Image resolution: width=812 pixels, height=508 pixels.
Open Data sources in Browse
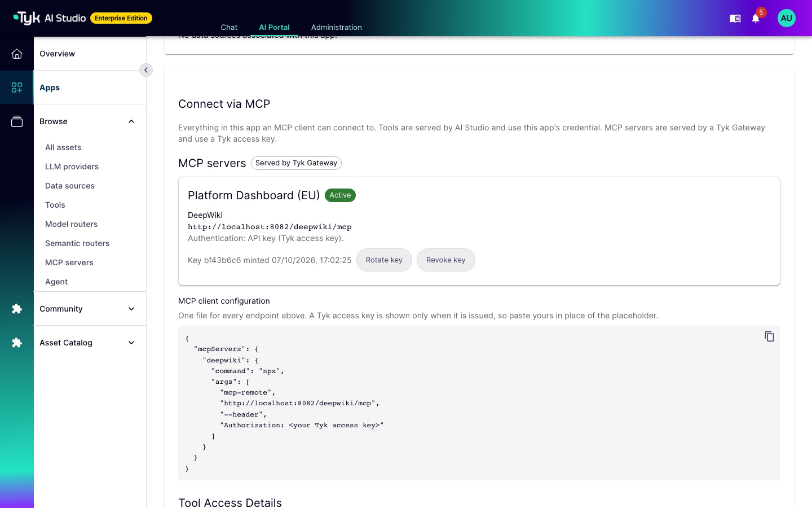pos(70,186)
